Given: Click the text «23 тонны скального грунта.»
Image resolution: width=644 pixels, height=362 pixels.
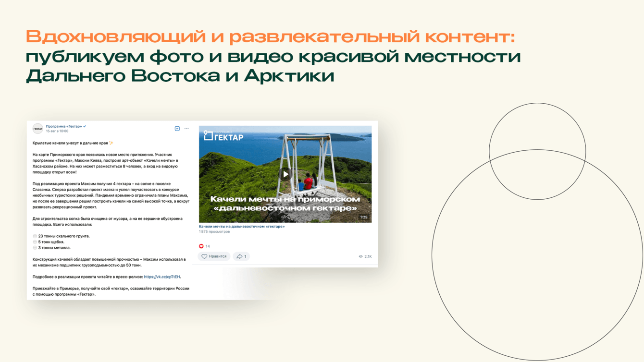Looking at the screenshot, I should coord(64,236).
